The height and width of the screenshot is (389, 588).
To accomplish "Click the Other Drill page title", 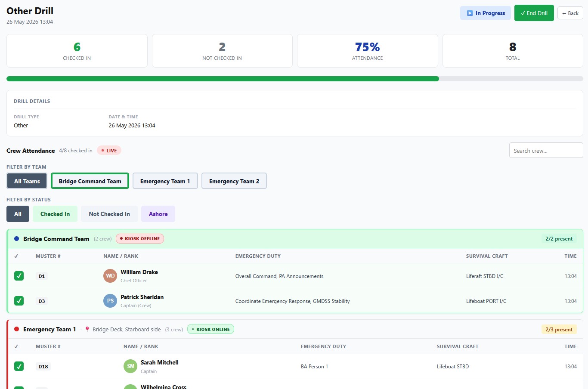I will click(30, 11).
